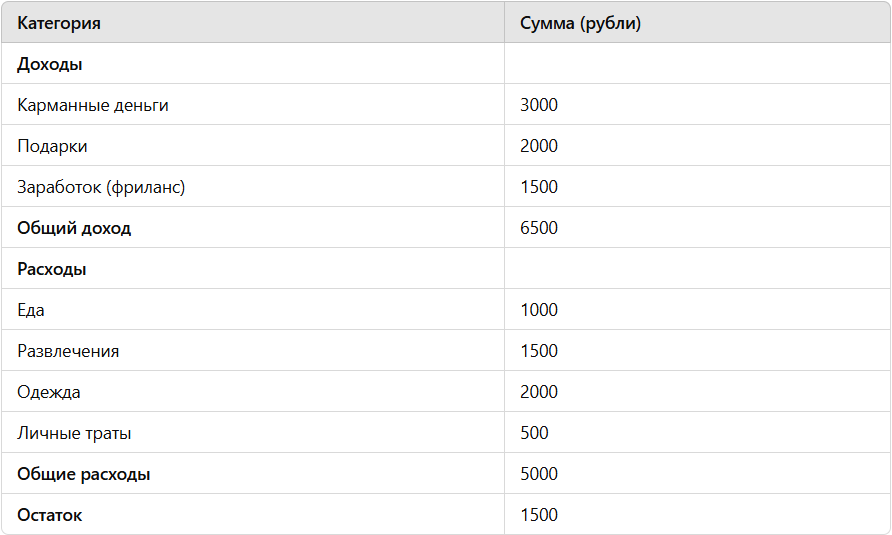
Task: Select the Доходы section heading cell
Action: point(50,64)
